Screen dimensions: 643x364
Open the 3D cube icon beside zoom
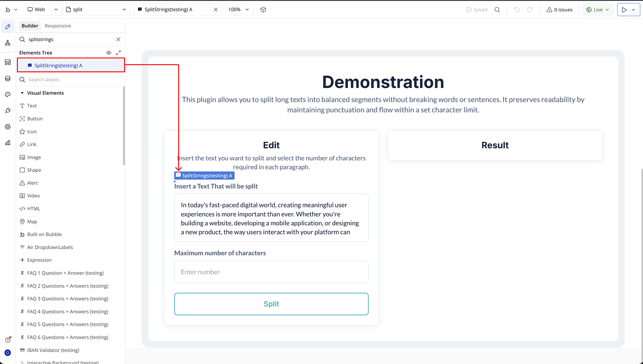point(263,9)
